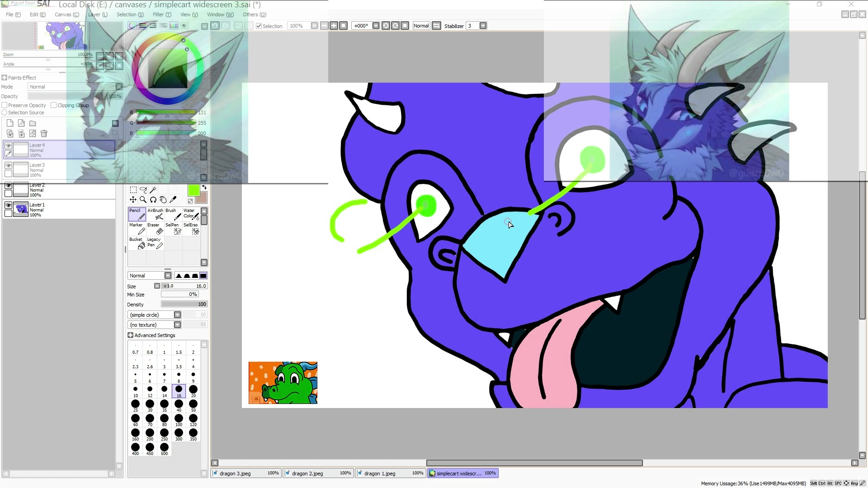Toggle the RGB slider panel display
This screenshot has width=868, height=488.
tap(143, 26)
